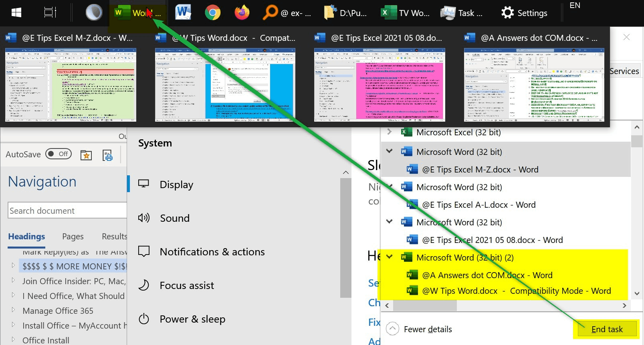Open the search tool with magnifier icon
The width and height of the screenshot is (644, 345).
pos(287,13)
